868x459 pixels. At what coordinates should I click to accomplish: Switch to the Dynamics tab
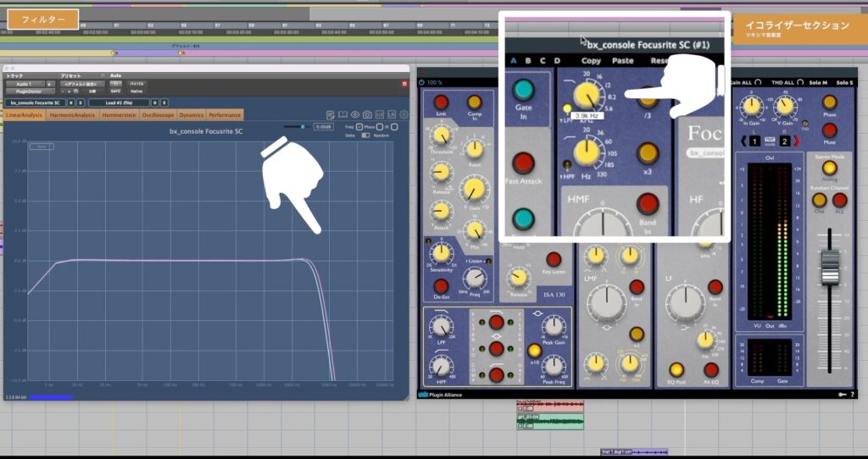point(191,115)
